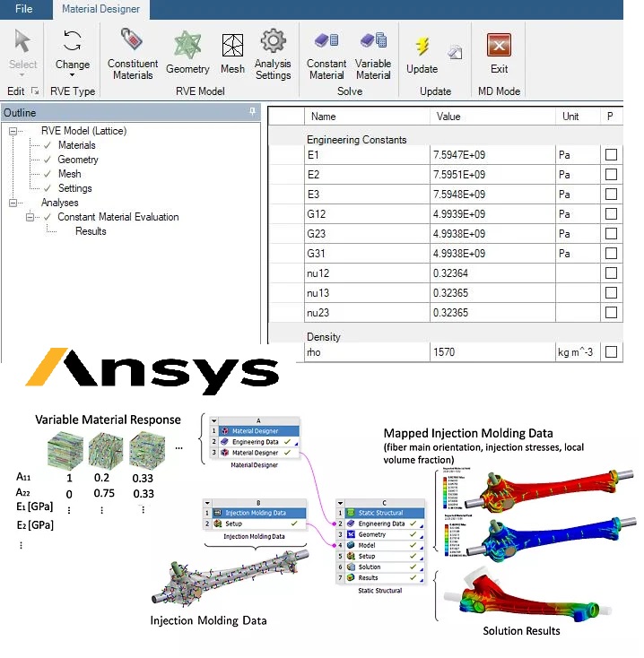Run Variable Material solve icon

coord(373,40)
